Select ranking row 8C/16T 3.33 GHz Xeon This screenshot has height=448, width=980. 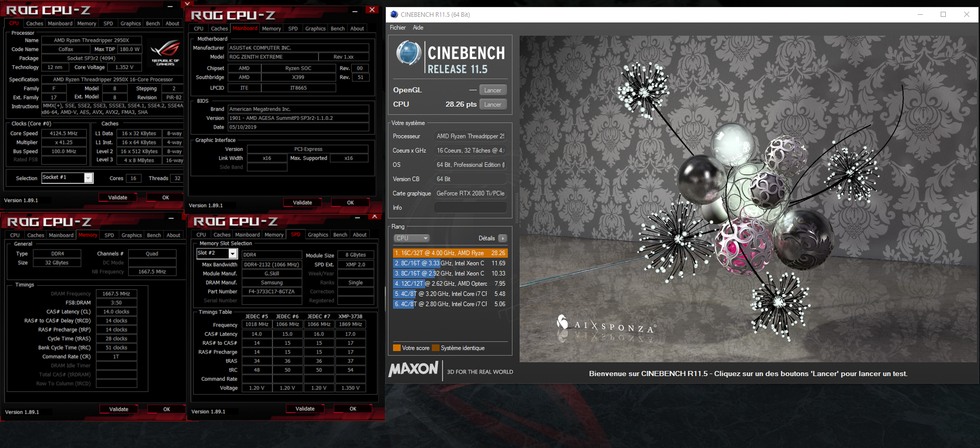point(450,263)
